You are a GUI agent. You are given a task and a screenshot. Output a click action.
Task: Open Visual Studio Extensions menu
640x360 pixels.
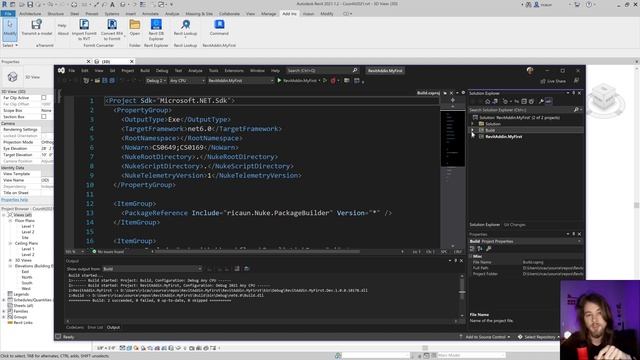pyautogui.click(x=234, y=71)
